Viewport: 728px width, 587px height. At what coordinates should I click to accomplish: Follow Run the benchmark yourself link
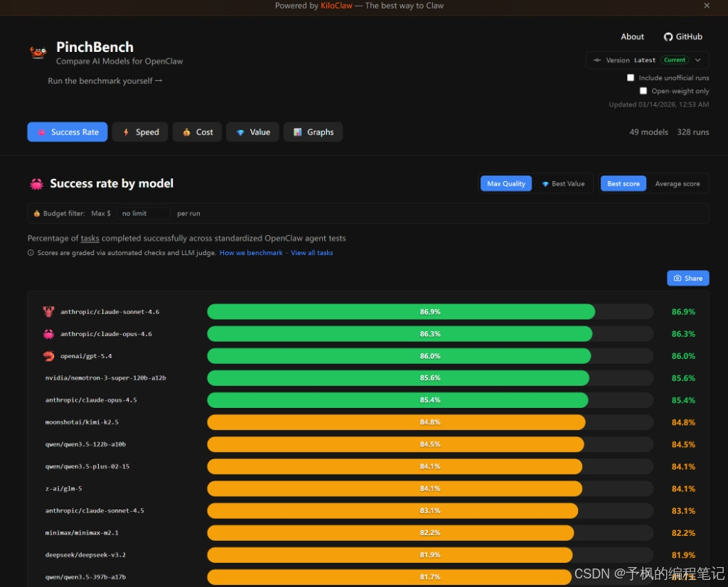(x=105, y=81)
